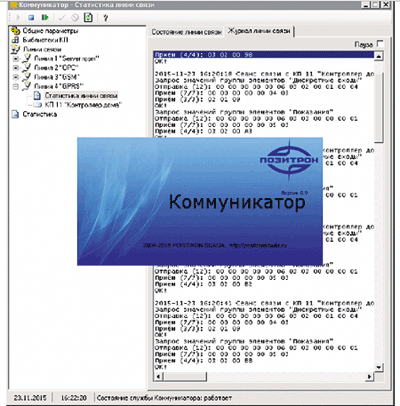Select the bottom Статистика tree item
The width and height of the screenshot is (400, 406).
coord(40,114)
